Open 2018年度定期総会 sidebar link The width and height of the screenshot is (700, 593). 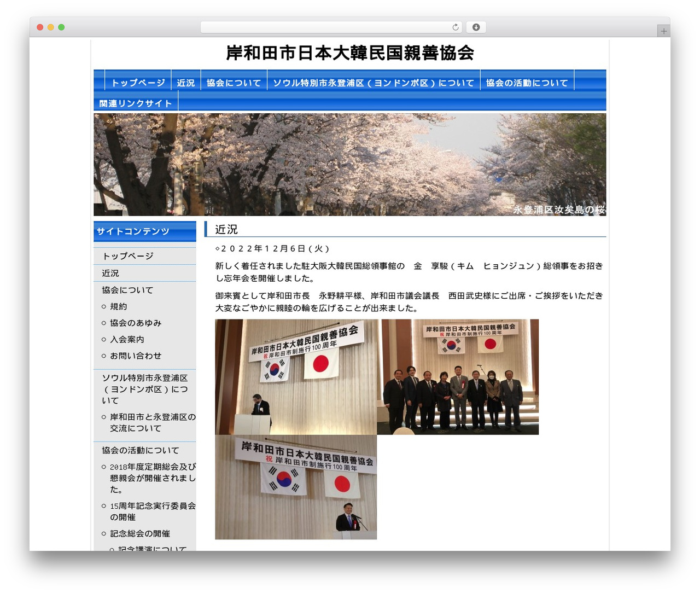153,478
